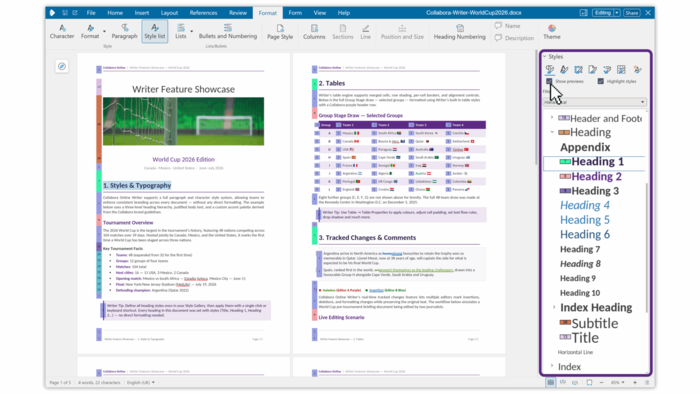Open the zoom percentage dropdown
This screenshot has width=700, height=394.
(618, 382)
